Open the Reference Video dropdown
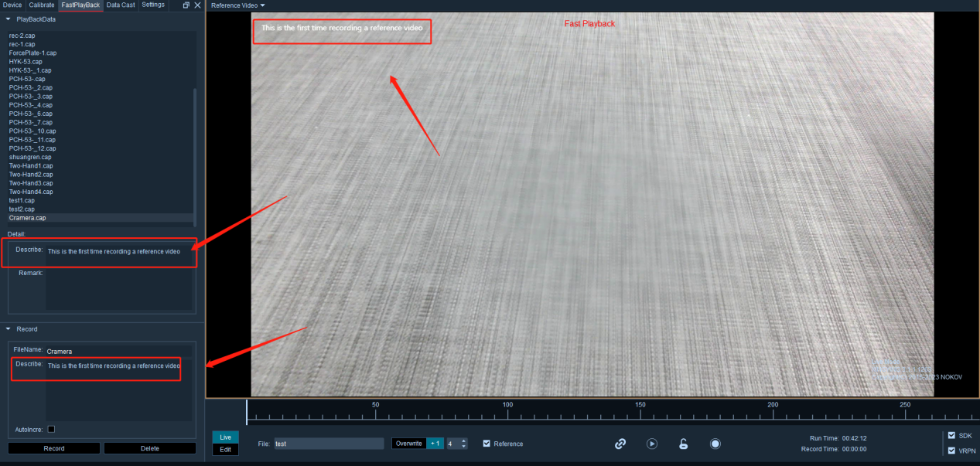 coord(238,5)
